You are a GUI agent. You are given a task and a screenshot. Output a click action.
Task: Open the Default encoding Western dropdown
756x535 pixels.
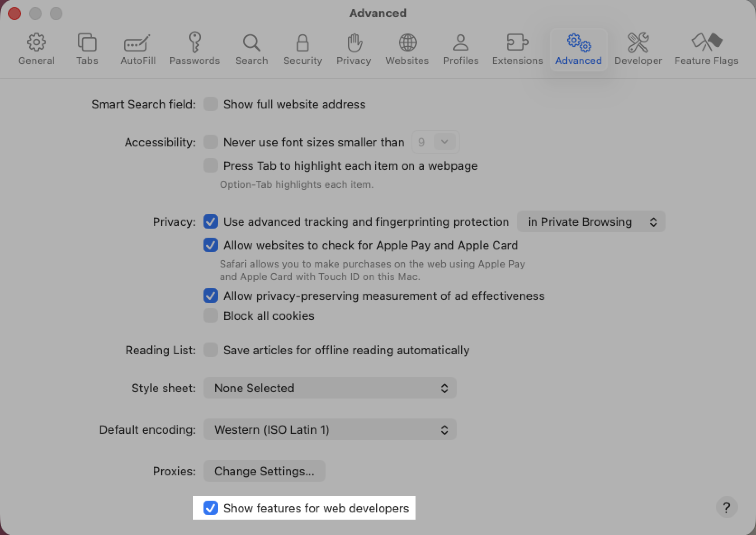tap(330, 430)
